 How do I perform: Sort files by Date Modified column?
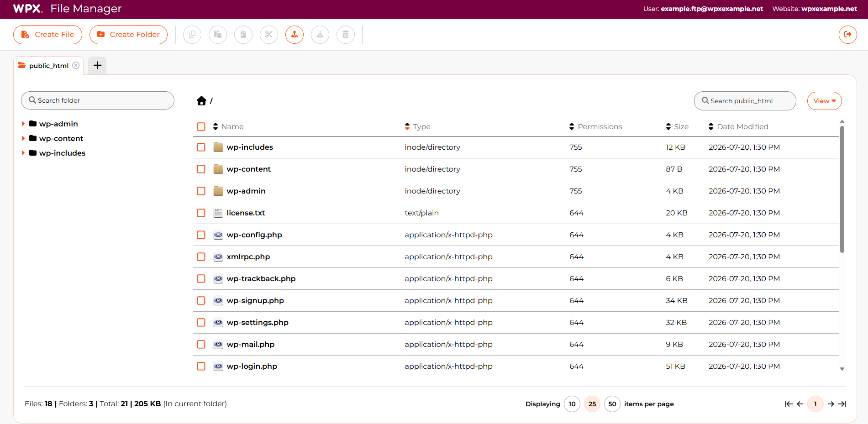tap(738, 126)
